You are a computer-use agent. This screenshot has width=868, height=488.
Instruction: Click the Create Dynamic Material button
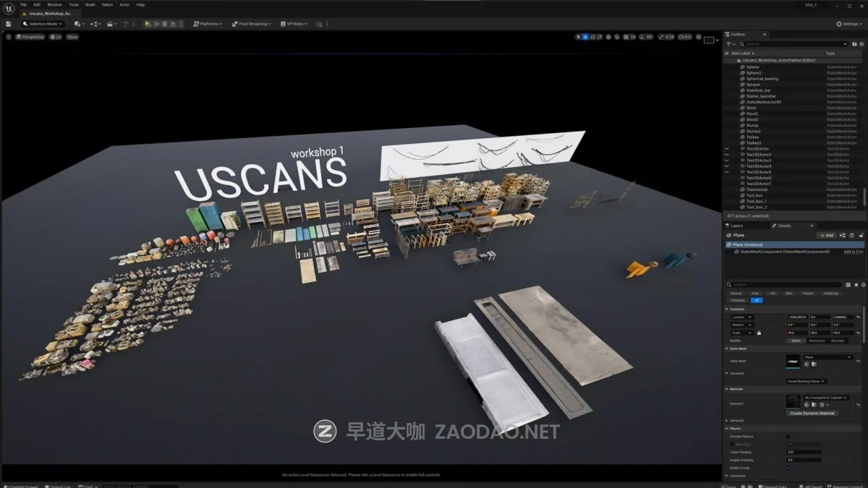(x=812, y=413)
